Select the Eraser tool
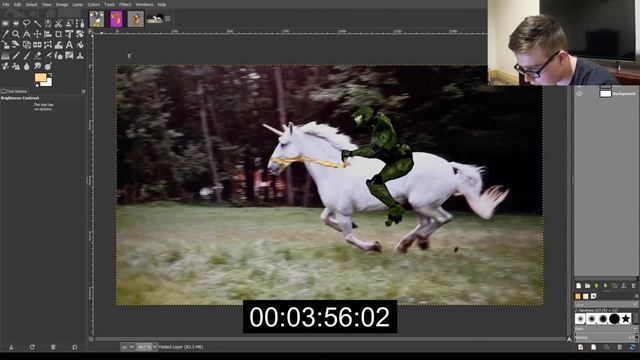The width and height of the screenshot is (640, 360). pos(37,55)
